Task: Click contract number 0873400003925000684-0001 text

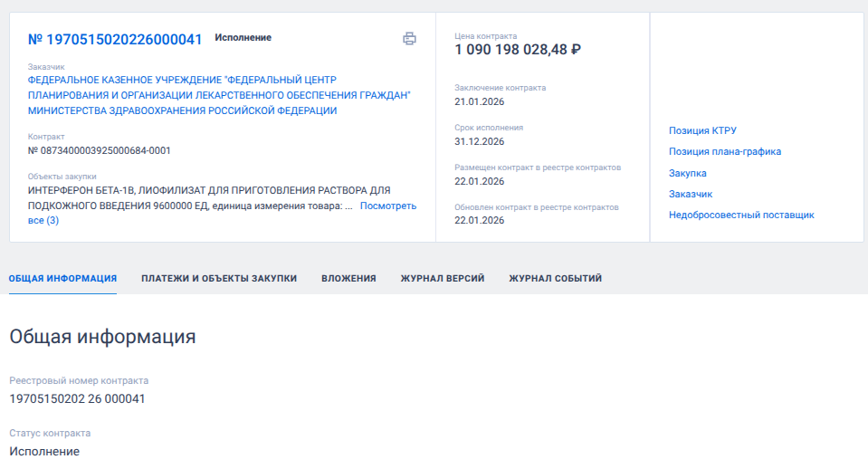Action: point(99,150)
